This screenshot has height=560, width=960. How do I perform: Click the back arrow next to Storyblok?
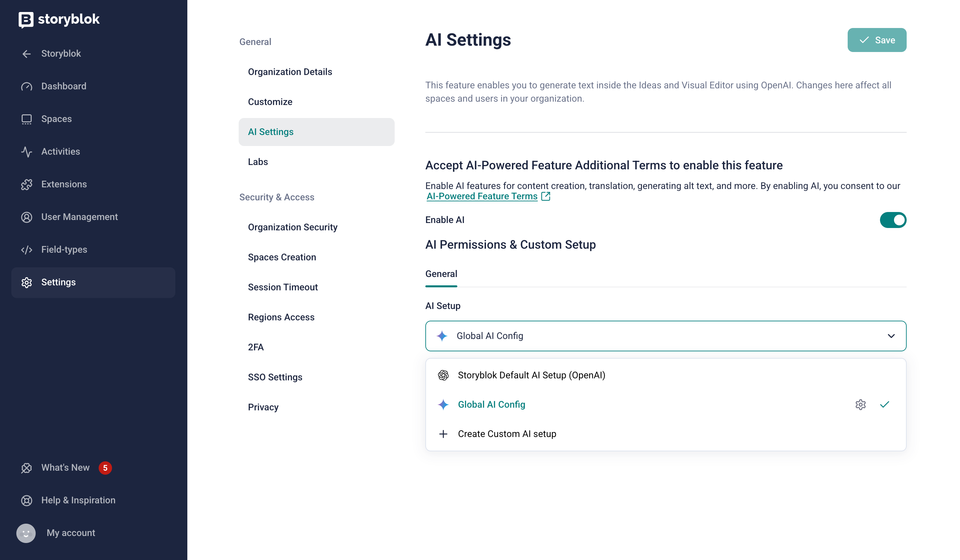tap(26, 54)
